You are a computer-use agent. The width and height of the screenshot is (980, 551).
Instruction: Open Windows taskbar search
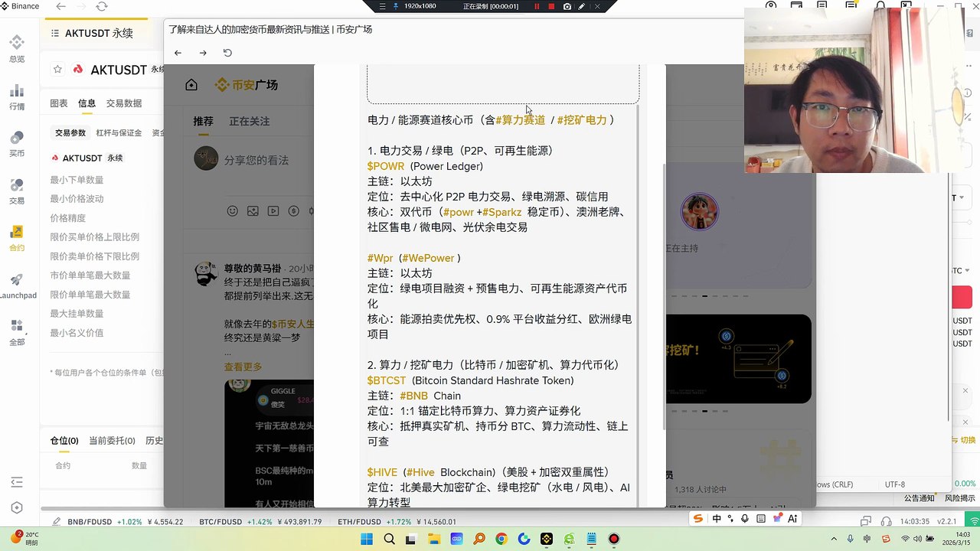coord(389,540)
